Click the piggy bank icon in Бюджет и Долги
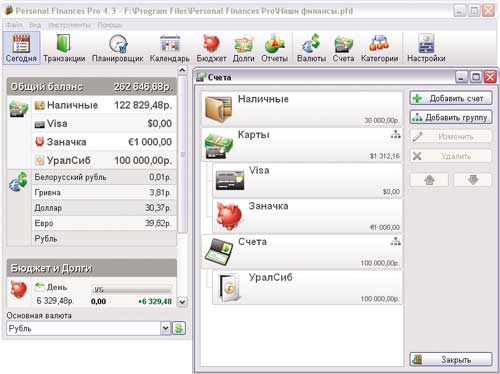This screenshot has width=500, height=374. [x=19, y=289]
